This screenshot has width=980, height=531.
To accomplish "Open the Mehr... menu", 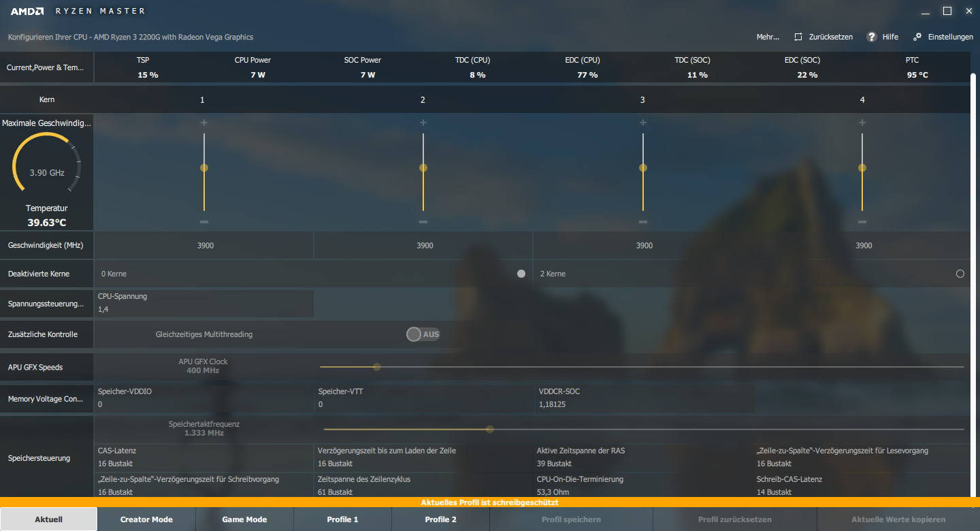I will coord(768,37).
